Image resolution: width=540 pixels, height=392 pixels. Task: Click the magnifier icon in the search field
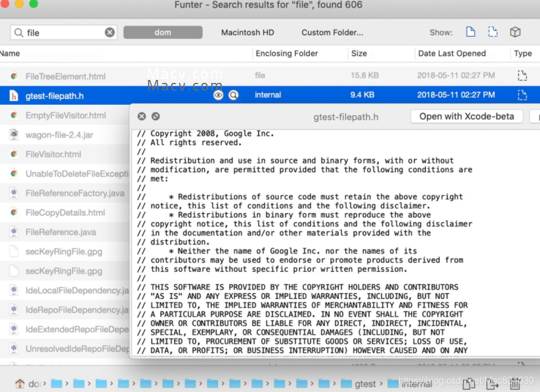click(18, 33)
